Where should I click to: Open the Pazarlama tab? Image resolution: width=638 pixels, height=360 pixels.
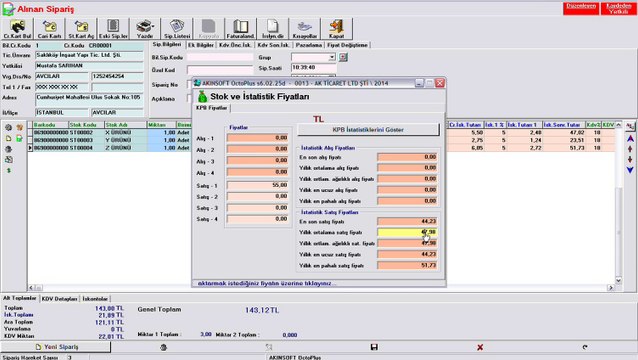tap(309, 45)
